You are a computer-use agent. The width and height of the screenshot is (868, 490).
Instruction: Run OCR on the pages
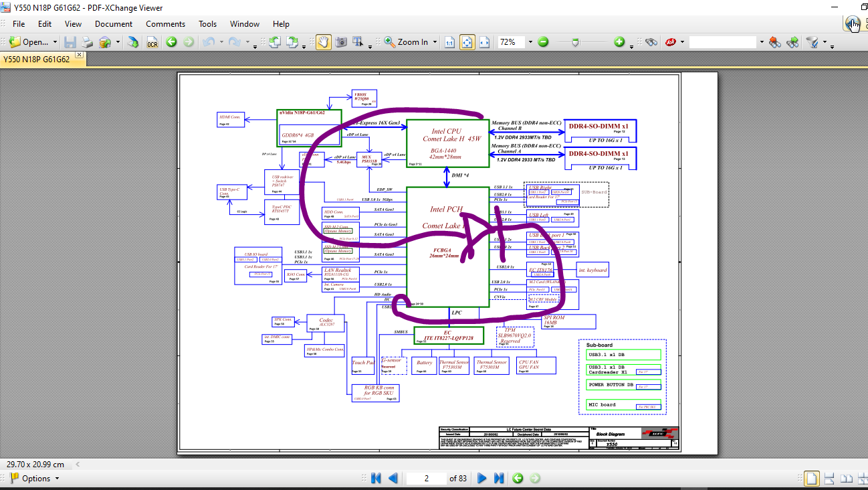point(152,42)
